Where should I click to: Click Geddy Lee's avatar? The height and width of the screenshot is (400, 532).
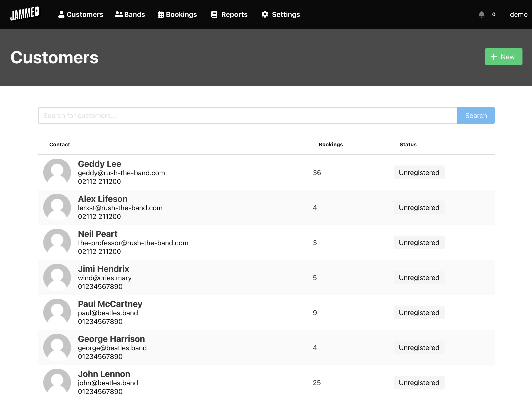(x=57, y=172)
